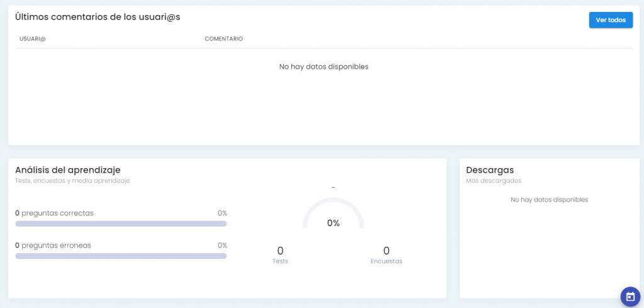The image size is (644, 308).
Task: Select the Encuestas counter
Action: point(387,255)
